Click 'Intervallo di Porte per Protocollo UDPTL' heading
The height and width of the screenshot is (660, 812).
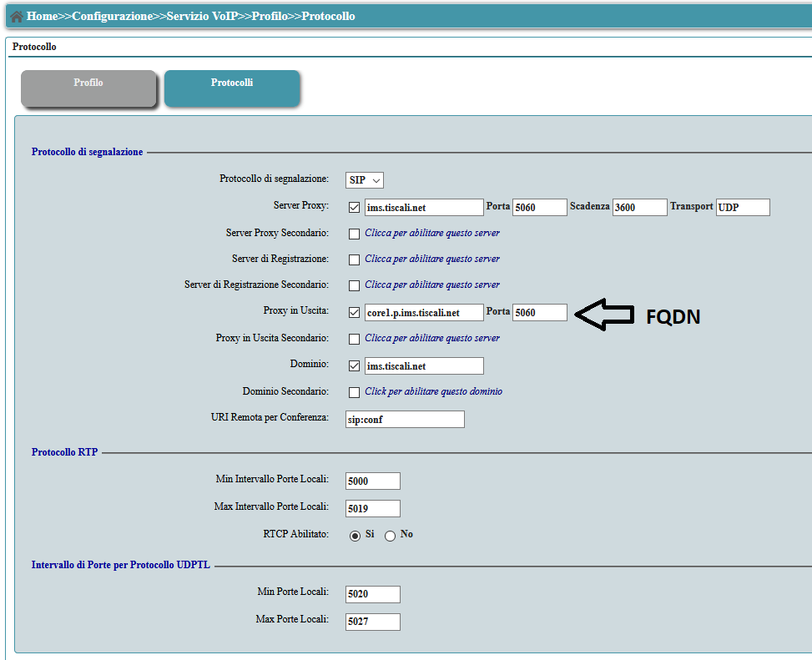pos(121,565)
